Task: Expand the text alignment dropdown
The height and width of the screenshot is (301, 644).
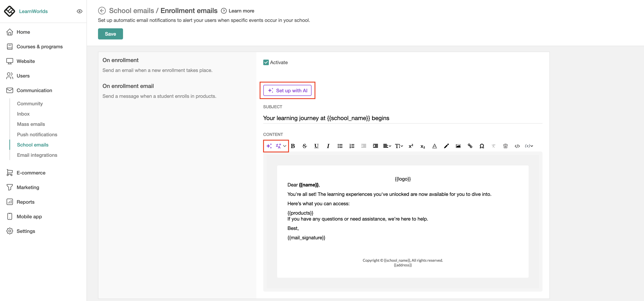Action: 387,146
